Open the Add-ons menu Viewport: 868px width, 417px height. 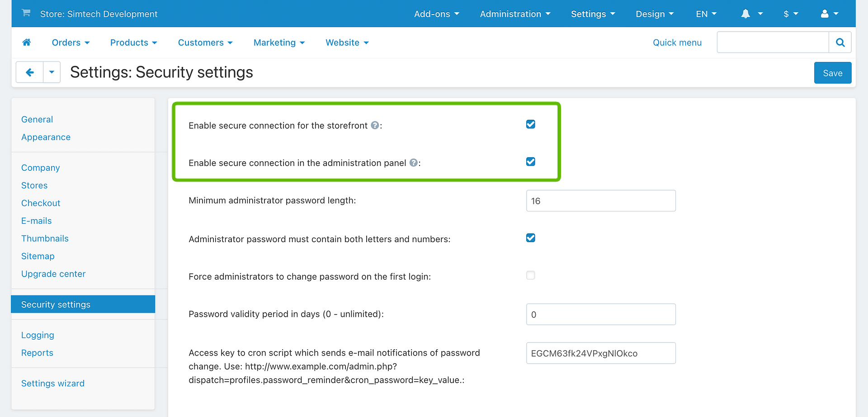pos(436,14)
